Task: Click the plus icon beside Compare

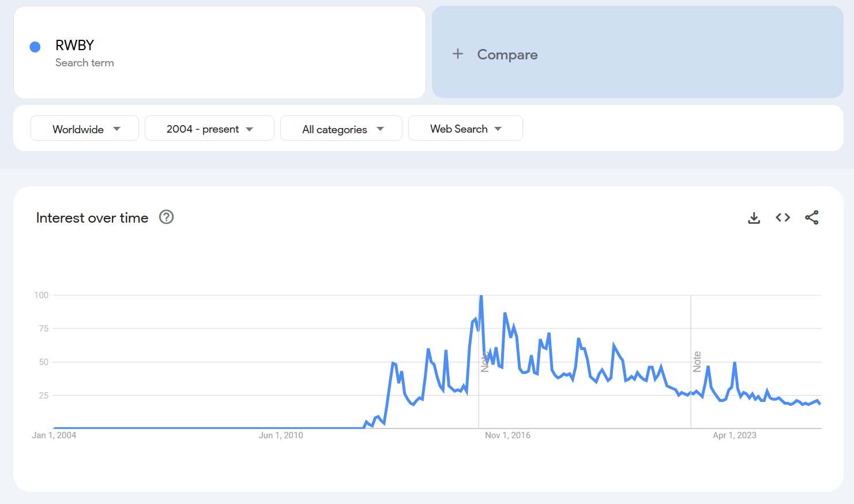Action: pyautogui.click(x=458, y=54)
